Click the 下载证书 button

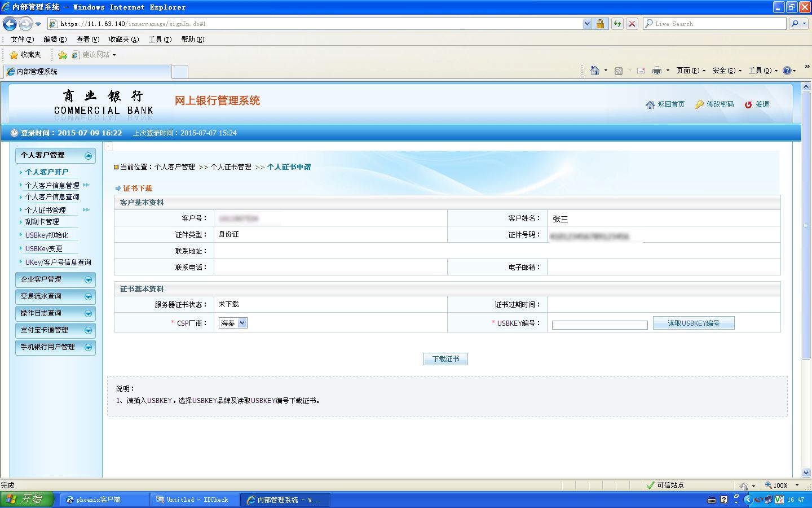point(445,358)
